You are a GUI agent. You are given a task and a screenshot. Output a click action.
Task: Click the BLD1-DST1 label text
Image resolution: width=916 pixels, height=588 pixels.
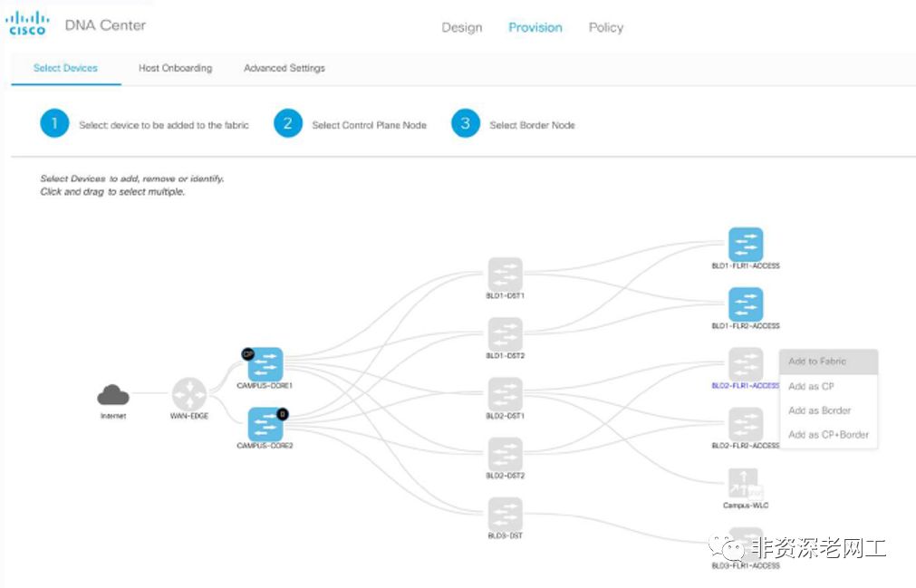506,296
